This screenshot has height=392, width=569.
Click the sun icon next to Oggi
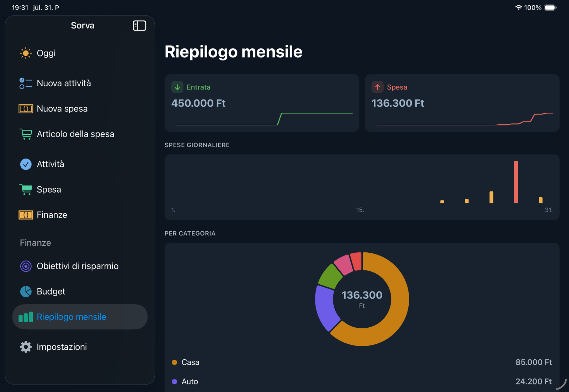(x=26, y=53)
